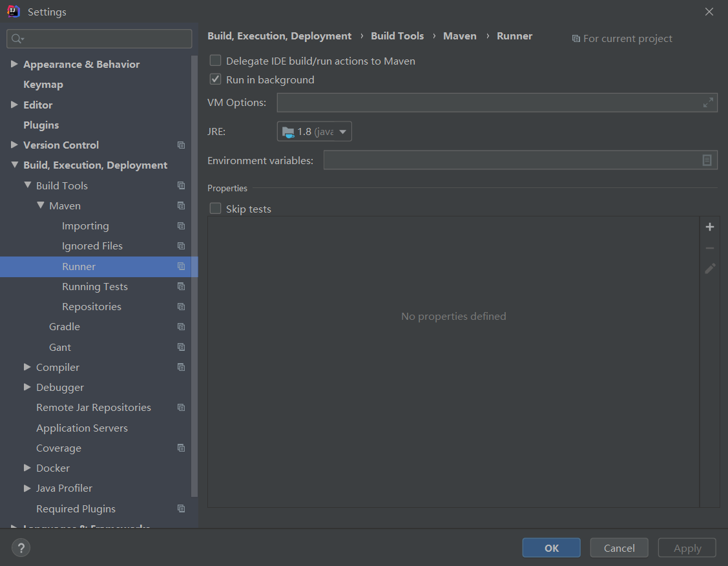The height and width of the screenshot is (566, 728).
Task: Collapse Build, Execution, Deployment section
Action: tap(14, 165)
